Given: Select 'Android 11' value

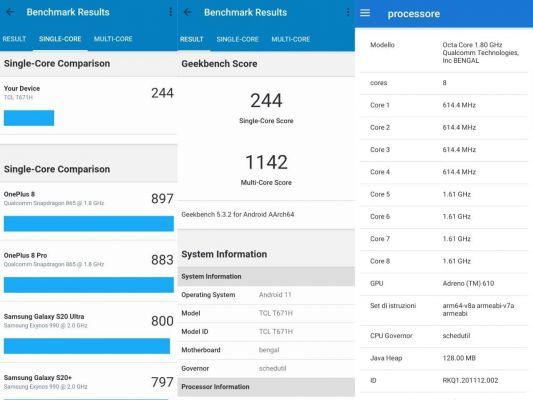Looking at the screenshot, I should (x=275, y=295).
